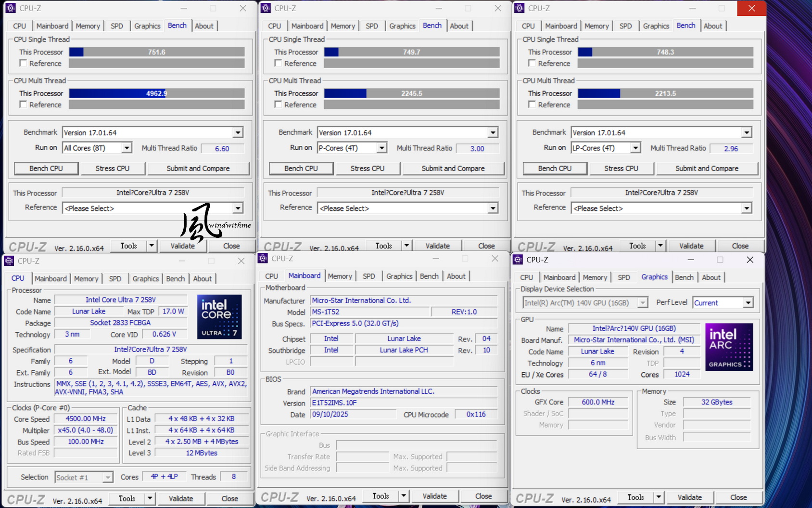Open the SPD tab in the Graphics window
Viewport: 812px width, 508px height.
click(x=623, y=277)
